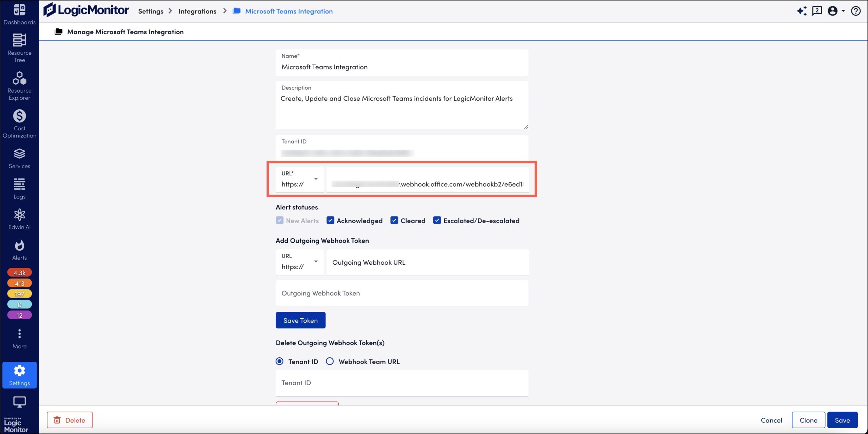Image resolution: width=868 pixels, height=434 pixels.
Task: Click the purple 12 alert badge
Action: coord(19,315)
